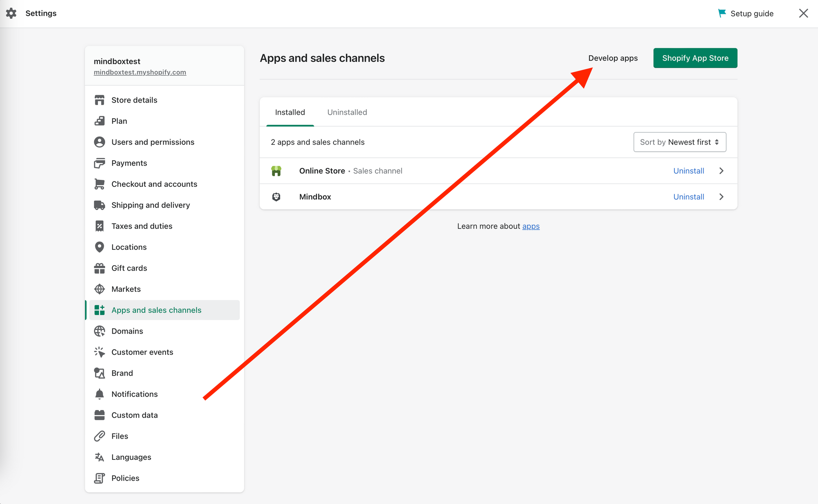Click the Online Store app name

pos(322,171)
